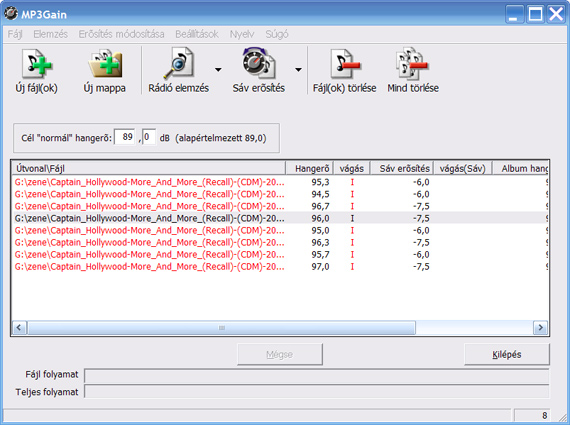Expand the Rádió elemzés dropdown arrow
Image resolution: width=570 pixels, height=425 pixels.
(218, 69)
